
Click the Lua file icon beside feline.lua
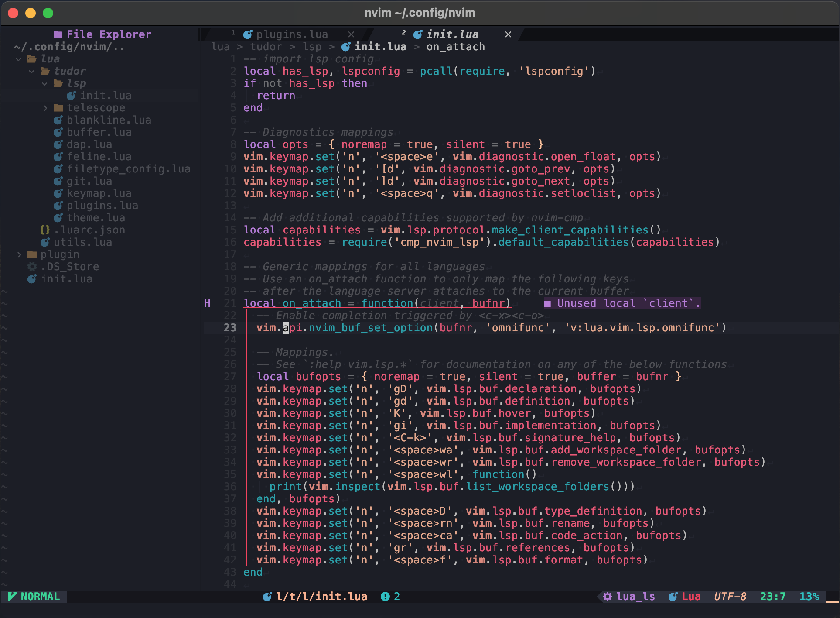tap(58, 157)
